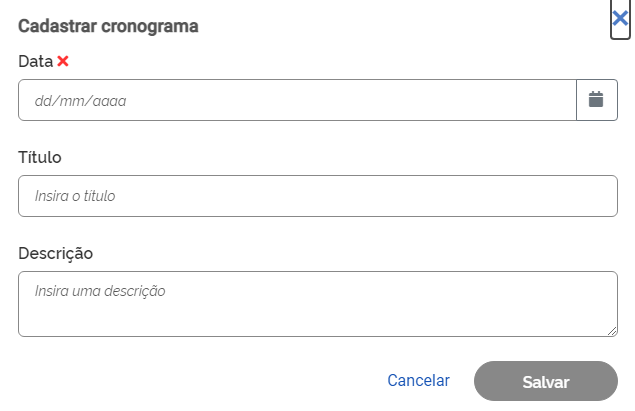Click the red X beside Data
The image size is (635, 411).
[63, 62]
